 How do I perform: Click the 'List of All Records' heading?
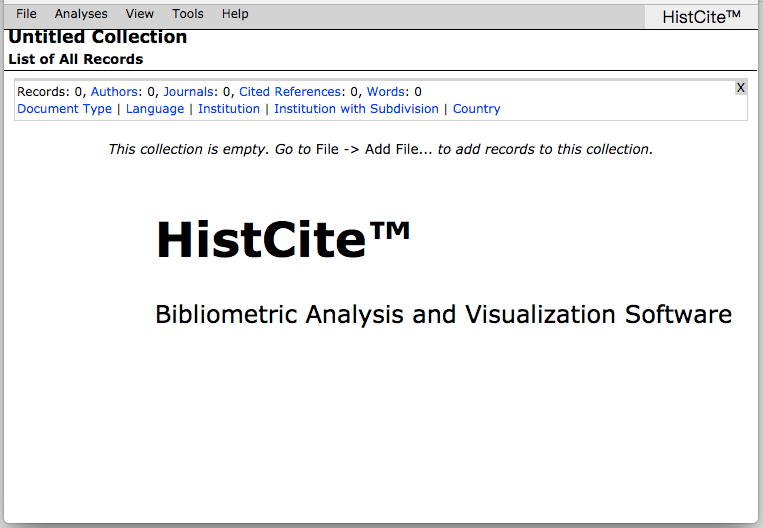coord(76,59)
